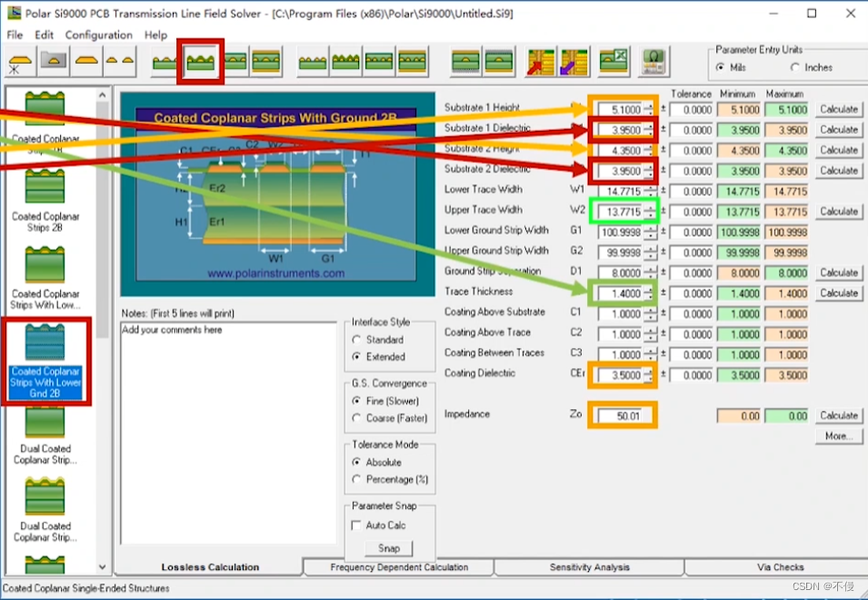
Task: Click the More... button
Action: coord(838,436)
